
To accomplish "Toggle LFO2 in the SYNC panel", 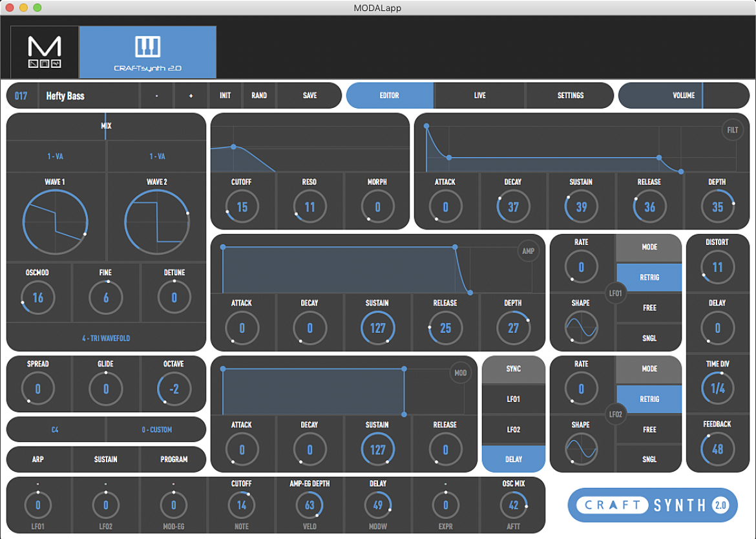I will [514, 429].
